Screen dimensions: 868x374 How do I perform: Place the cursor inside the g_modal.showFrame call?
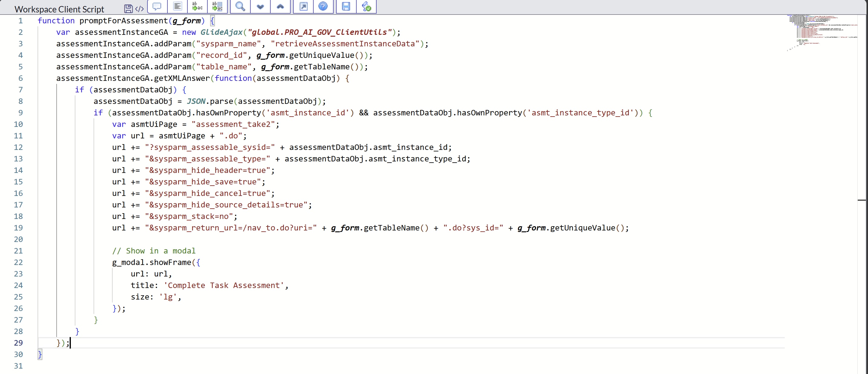pyautogui.click(x=155, y=263)
